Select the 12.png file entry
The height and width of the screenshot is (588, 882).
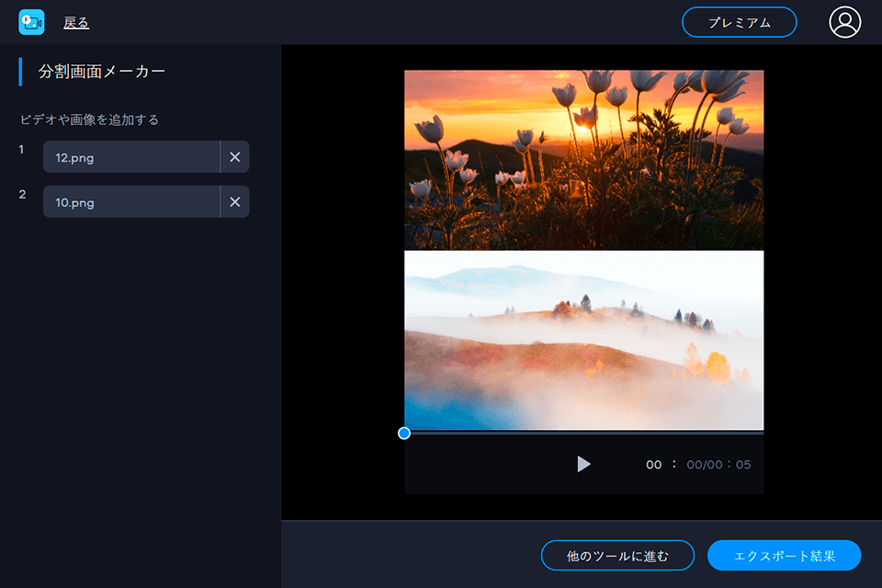tap(130, 157)
